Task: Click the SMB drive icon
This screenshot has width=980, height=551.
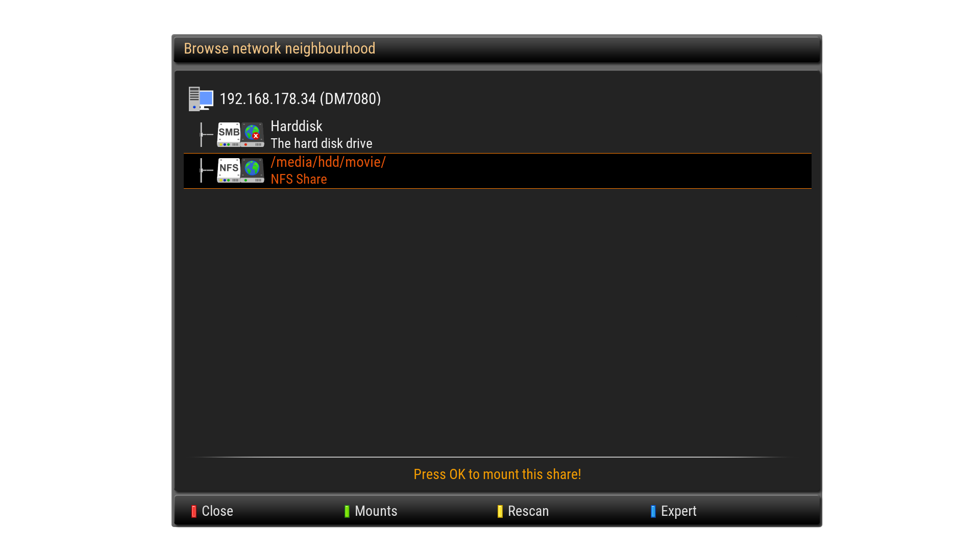Action: click(x=229, y=135)
